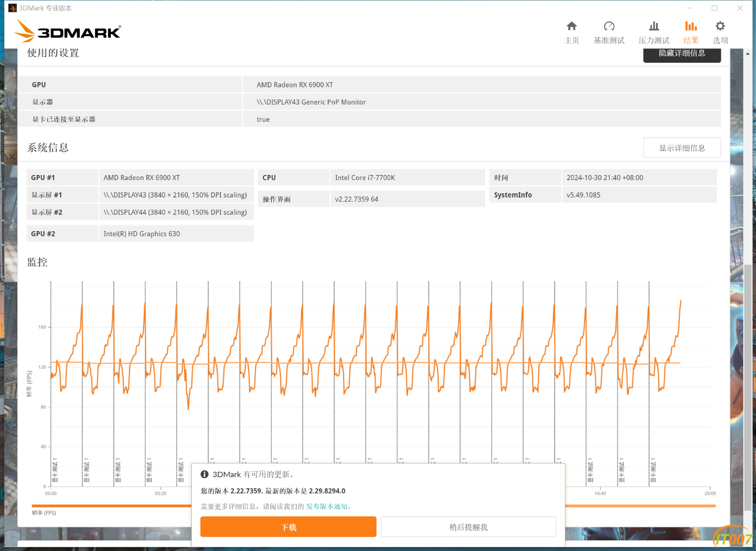Click the 3DMark app icon in title bar
Viewport: 756px width, 551px height.
pyautogui.click(x=13, y=8)
